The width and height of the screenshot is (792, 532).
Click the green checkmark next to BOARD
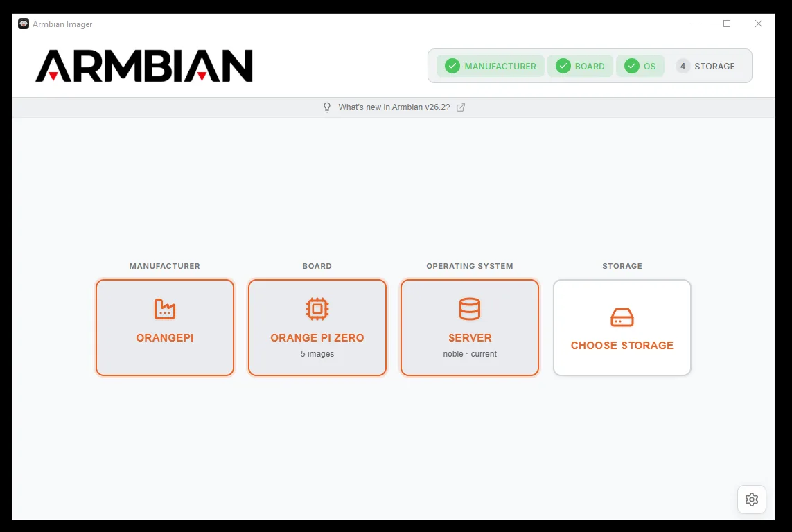click(563, 66)
